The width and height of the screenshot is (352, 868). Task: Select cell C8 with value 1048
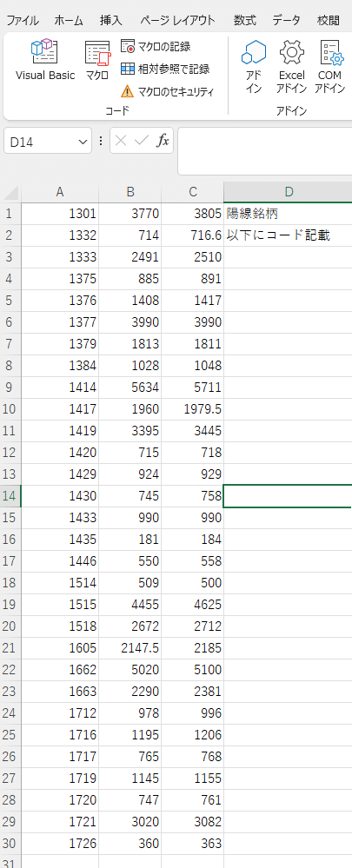193,365
